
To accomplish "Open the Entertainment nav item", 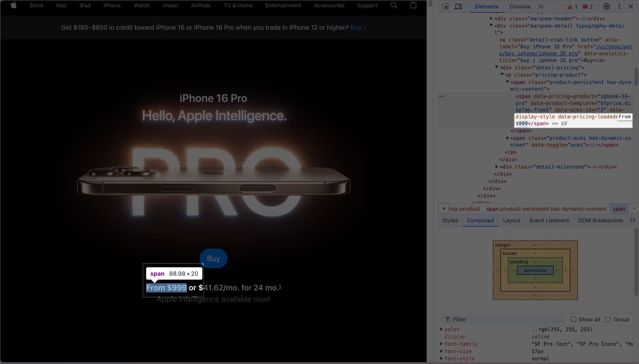I will coord(283,5).
